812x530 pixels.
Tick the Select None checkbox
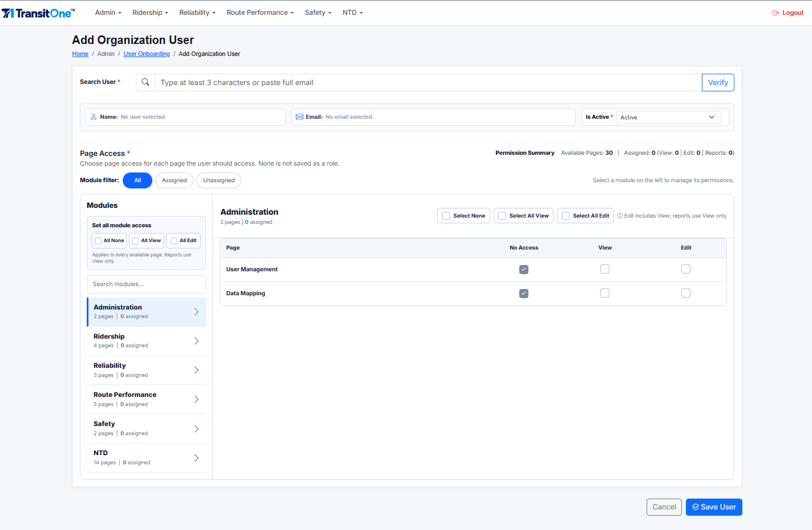(x=446, y=216)
